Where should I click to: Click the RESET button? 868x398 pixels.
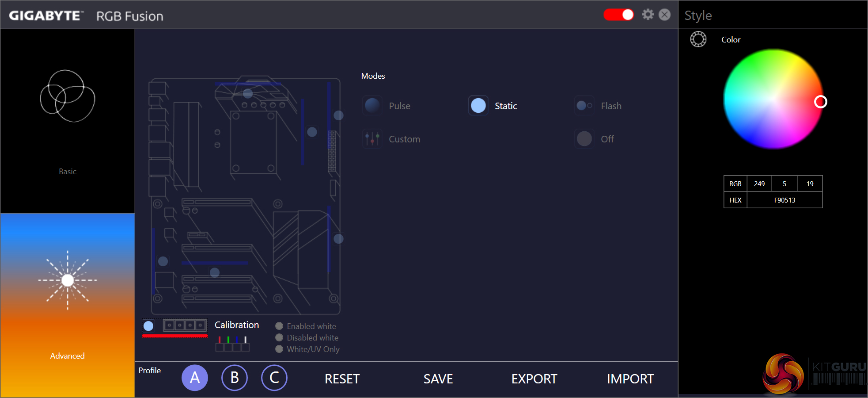point(342,379)
